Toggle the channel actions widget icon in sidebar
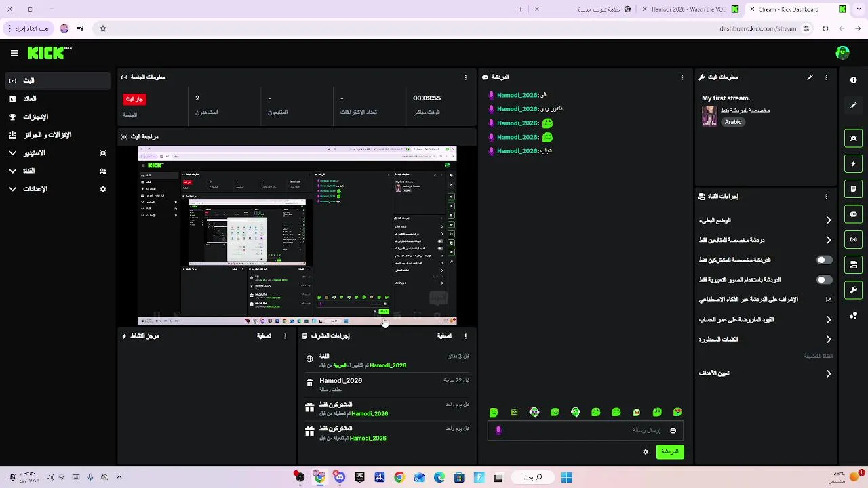This screenshot has height=488, width=868. point(853,265)
